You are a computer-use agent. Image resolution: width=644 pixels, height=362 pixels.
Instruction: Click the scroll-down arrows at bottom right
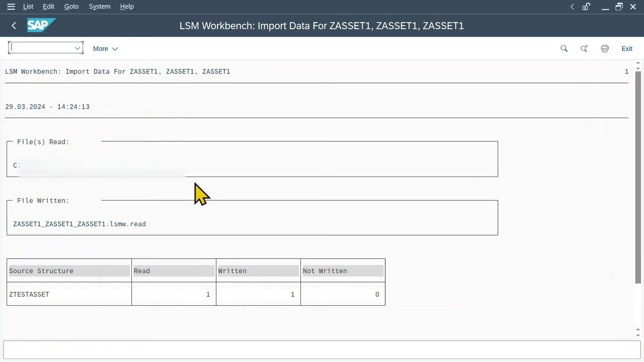[x=638, y=332]
